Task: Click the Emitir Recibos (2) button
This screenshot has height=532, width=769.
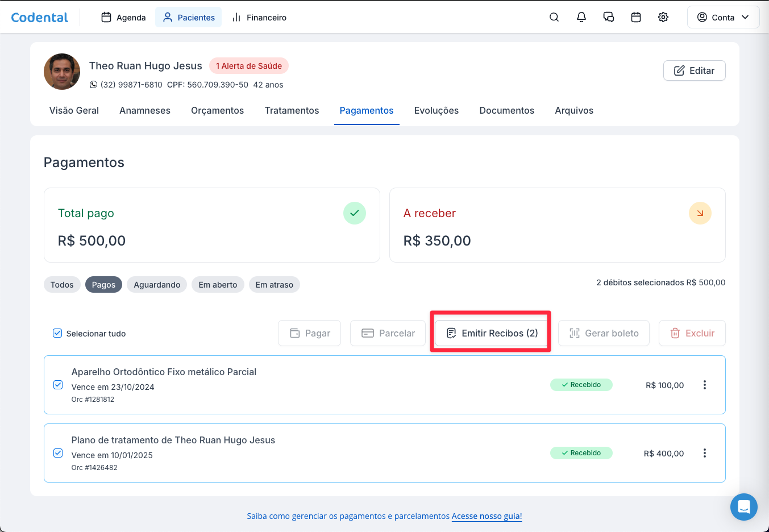Action: pyautogui.click(x=492, y=333)
